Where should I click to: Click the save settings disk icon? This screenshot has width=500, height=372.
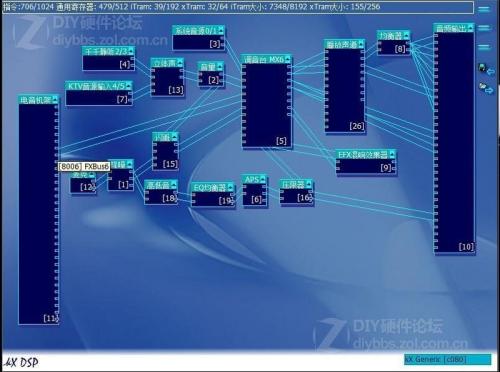(485, 69)
